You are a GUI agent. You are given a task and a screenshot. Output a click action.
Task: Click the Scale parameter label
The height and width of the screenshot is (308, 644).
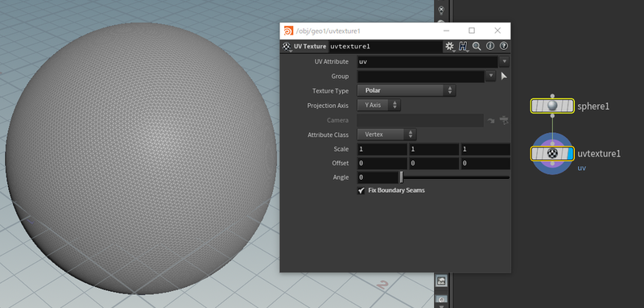click(x=341, y=149)
